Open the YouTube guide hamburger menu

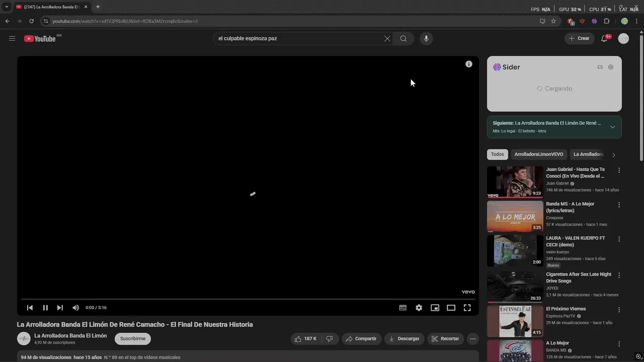(12, 38)
